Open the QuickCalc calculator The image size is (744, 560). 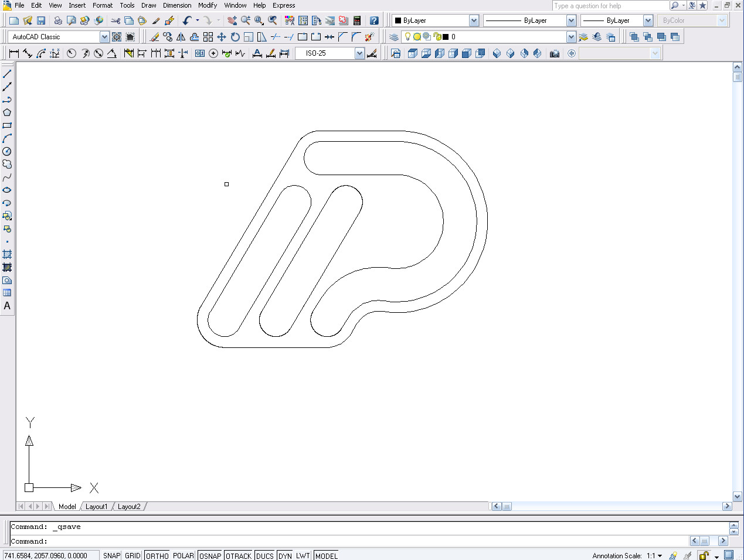[357, 21]
